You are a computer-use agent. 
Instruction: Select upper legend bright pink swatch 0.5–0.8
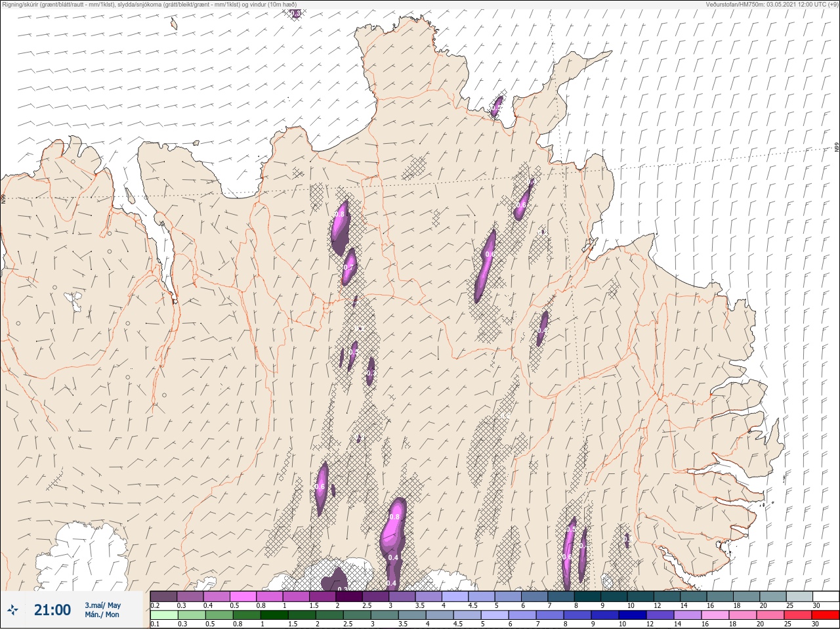243,596
